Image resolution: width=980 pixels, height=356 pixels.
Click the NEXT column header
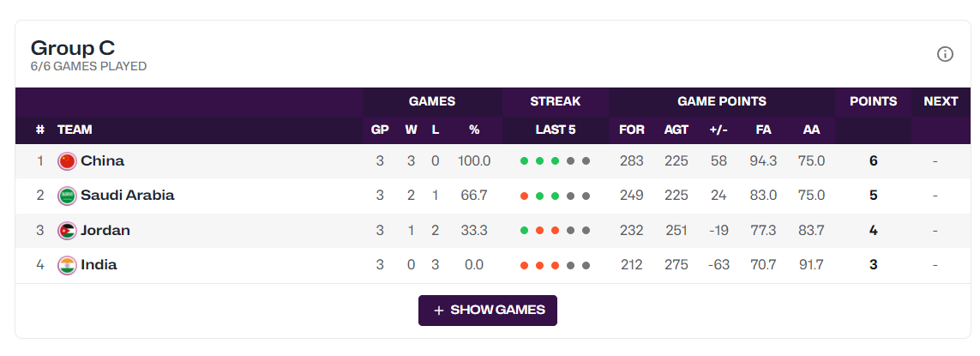tap(941, 101)
